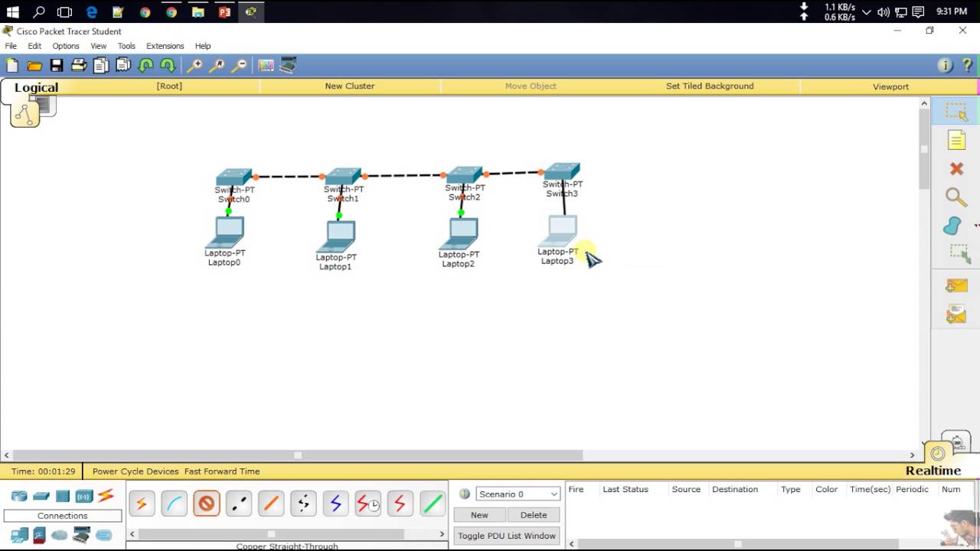The width and height of the screenshot is (980, 551).
Task: Zoom out with the minus magnifier
Action: click(240, 66)
